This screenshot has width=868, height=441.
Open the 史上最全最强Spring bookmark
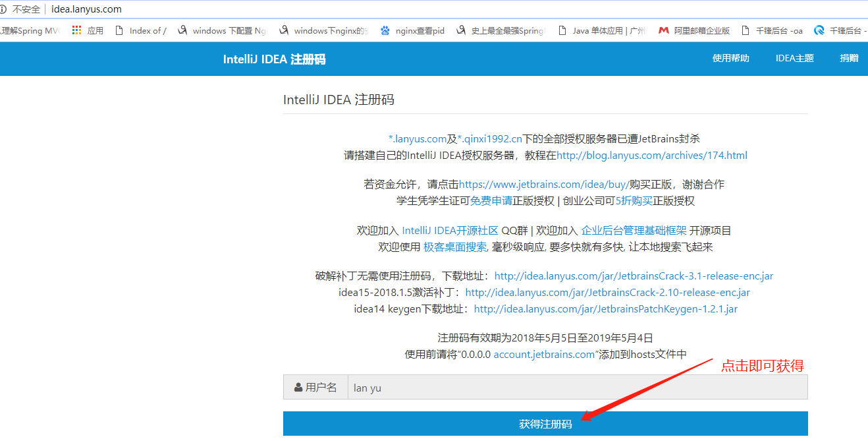[501, 30]
